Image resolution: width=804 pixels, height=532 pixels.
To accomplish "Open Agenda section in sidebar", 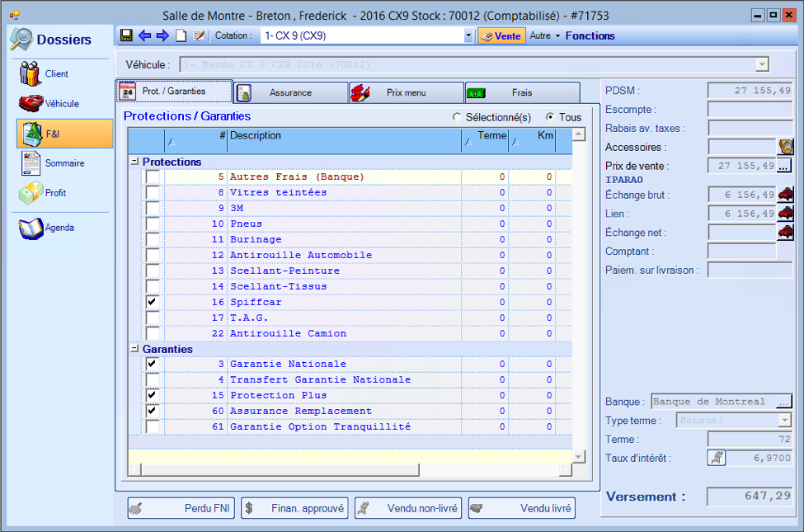I will [x=46, y=228].
